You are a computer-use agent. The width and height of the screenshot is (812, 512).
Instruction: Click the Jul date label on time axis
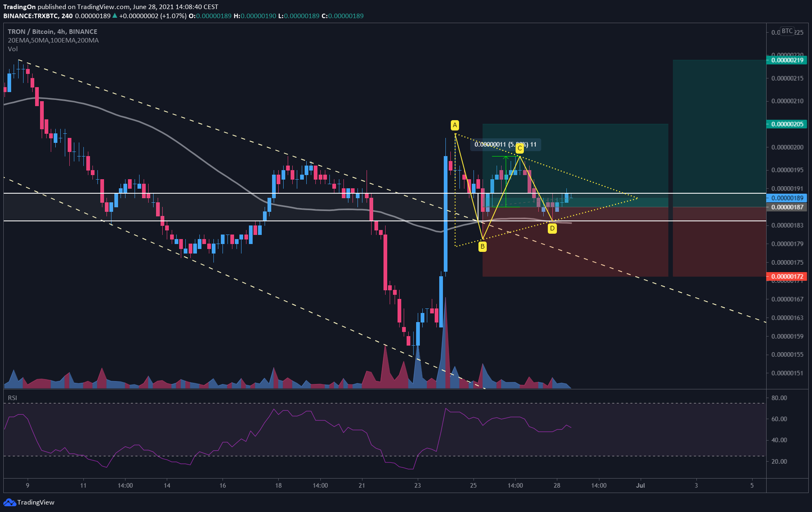(640, 486)
